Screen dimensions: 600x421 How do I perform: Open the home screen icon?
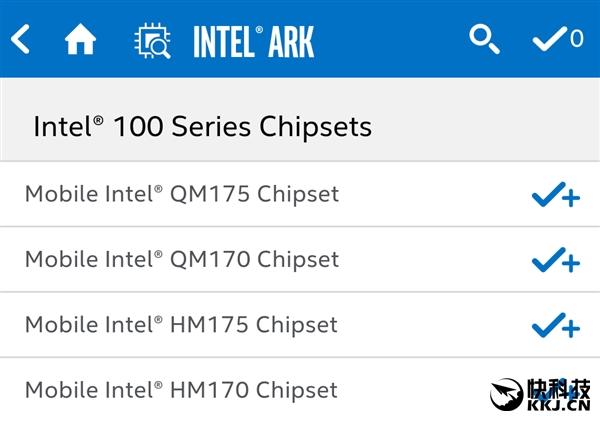coord(80,39)
